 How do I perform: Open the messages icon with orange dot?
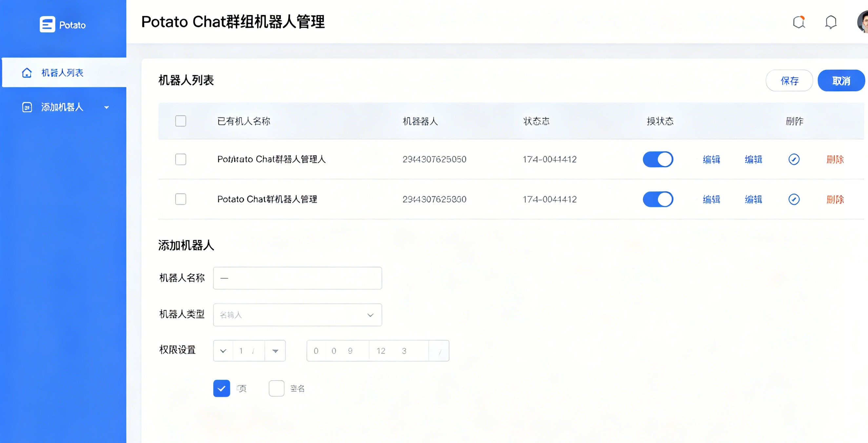[x=799, y=22]
